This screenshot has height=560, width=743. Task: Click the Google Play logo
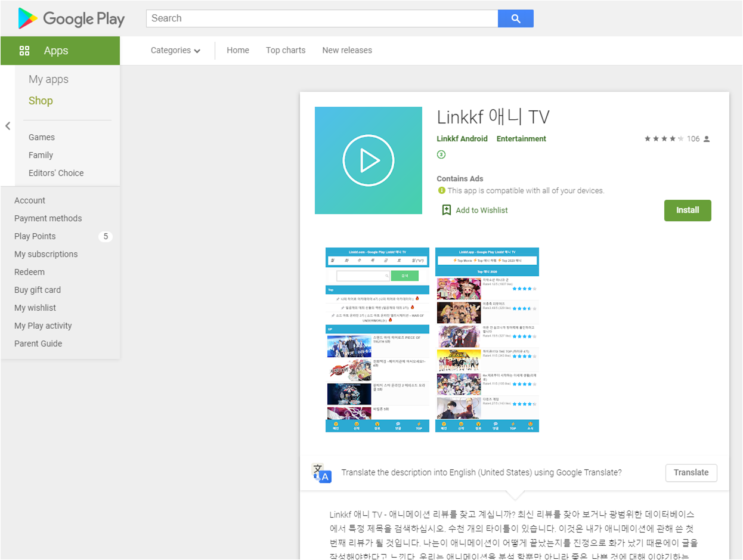(x=72, y=18)
